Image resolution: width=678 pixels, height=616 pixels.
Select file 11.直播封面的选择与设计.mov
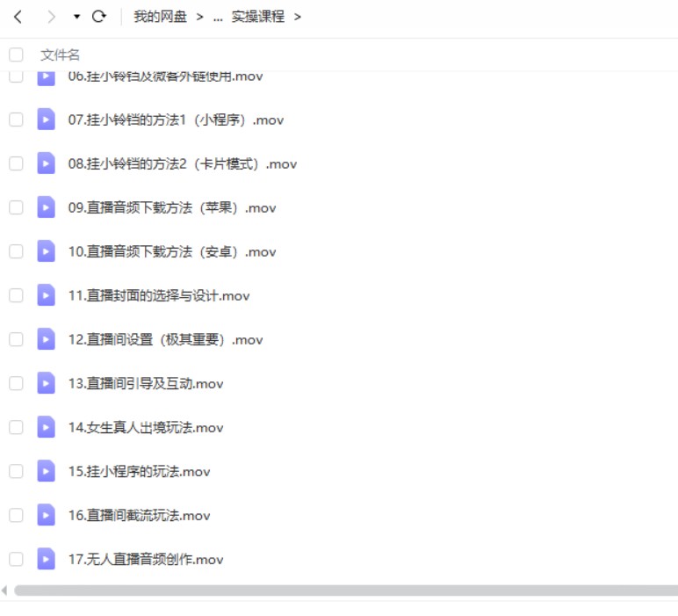159,296
